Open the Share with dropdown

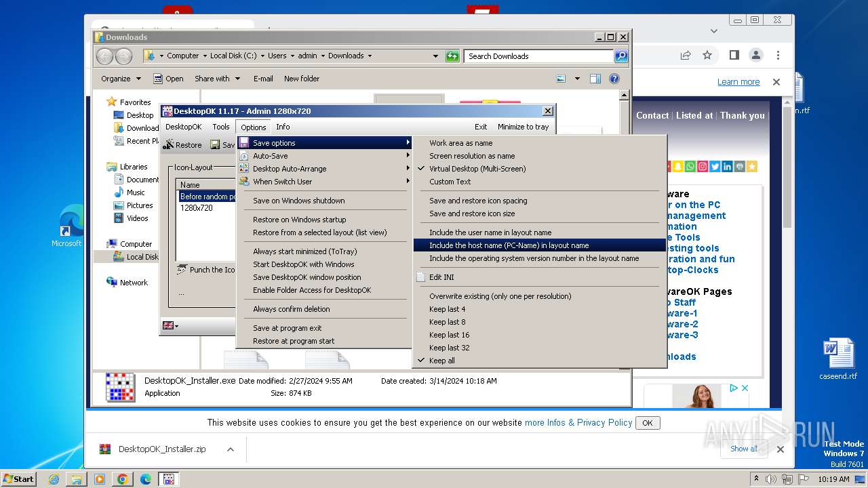point(217,79)
